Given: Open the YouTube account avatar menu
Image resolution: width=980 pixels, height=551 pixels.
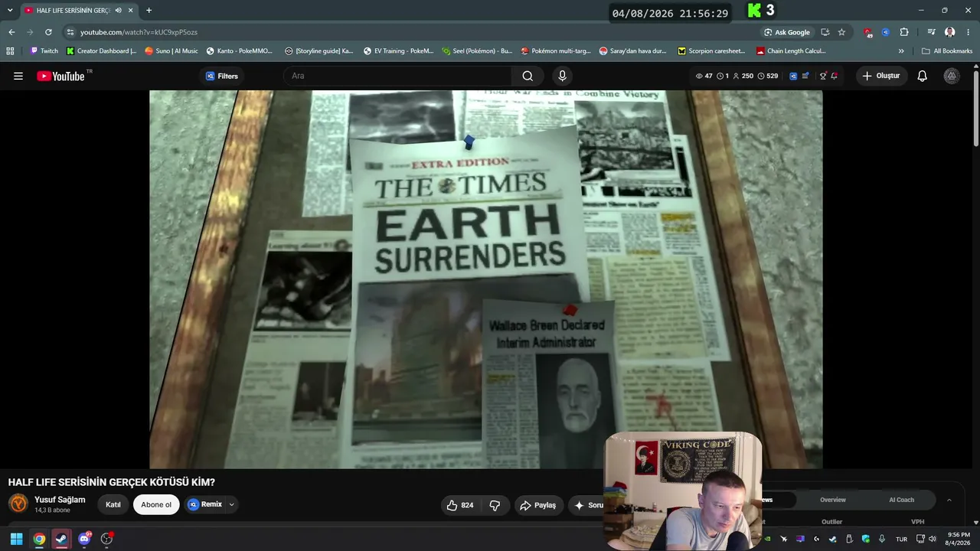Looking at the screenshot, I should pos(952,76).
